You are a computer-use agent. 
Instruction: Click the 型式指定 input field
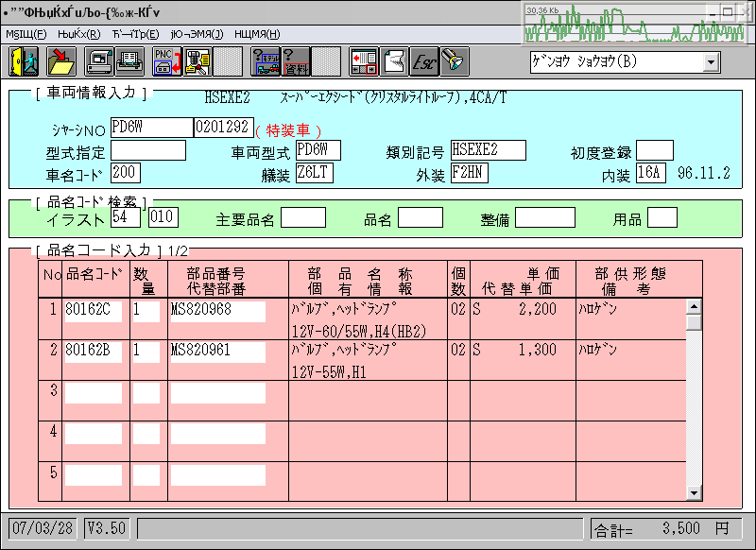pyautogui.click(x=148, y=150)
